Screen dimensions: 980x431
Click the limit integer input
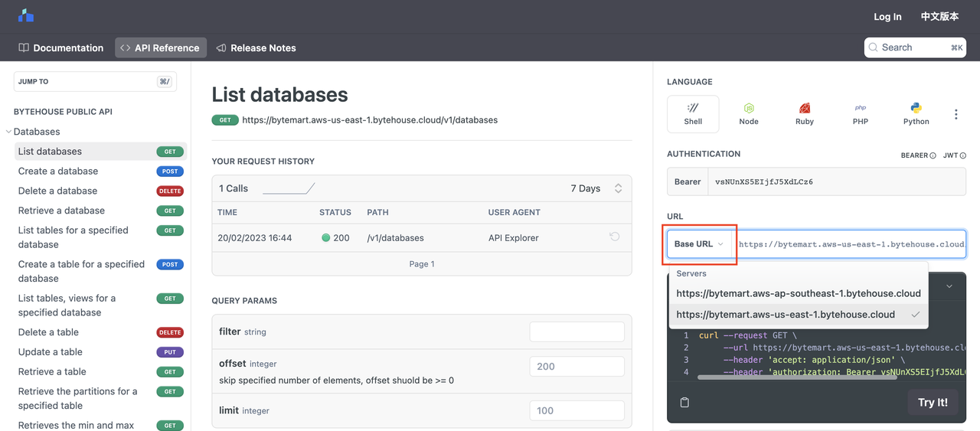pyautogui.click(x=577, y=411)
